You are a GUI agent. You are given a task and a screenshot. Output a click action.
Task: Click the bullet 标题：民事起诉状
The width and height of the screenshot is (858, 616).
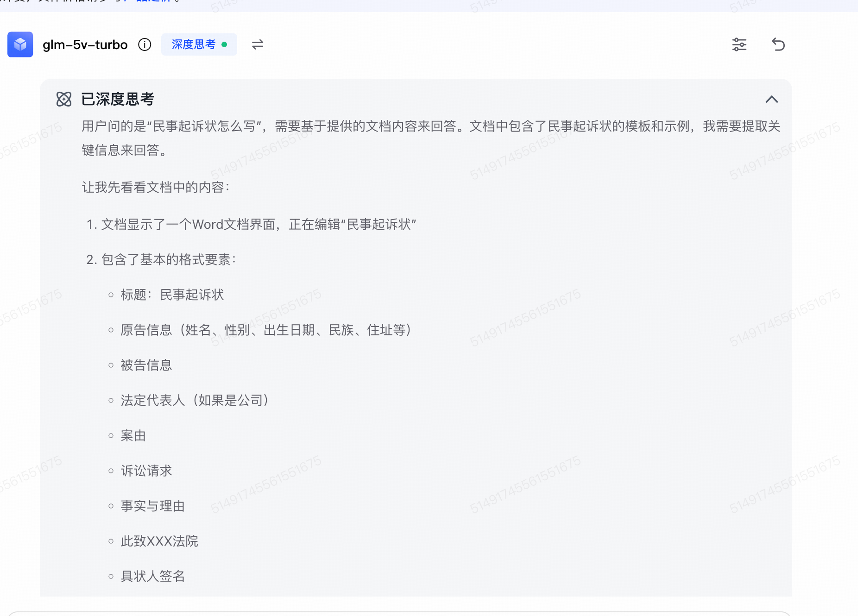tap(172, 295)
